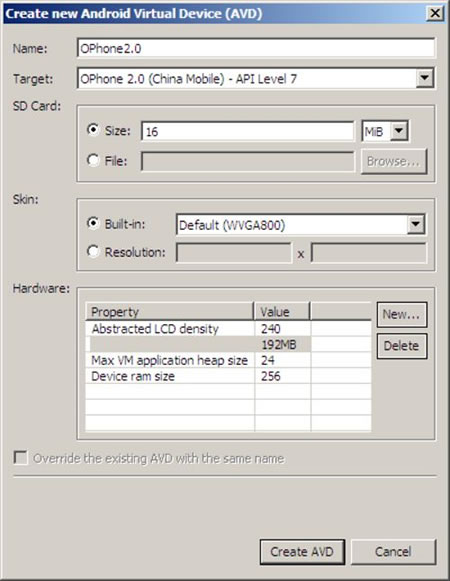Viewport: 450px width, 581px height.
Task: Click the resolution width field
Action: tap(234, 253)
